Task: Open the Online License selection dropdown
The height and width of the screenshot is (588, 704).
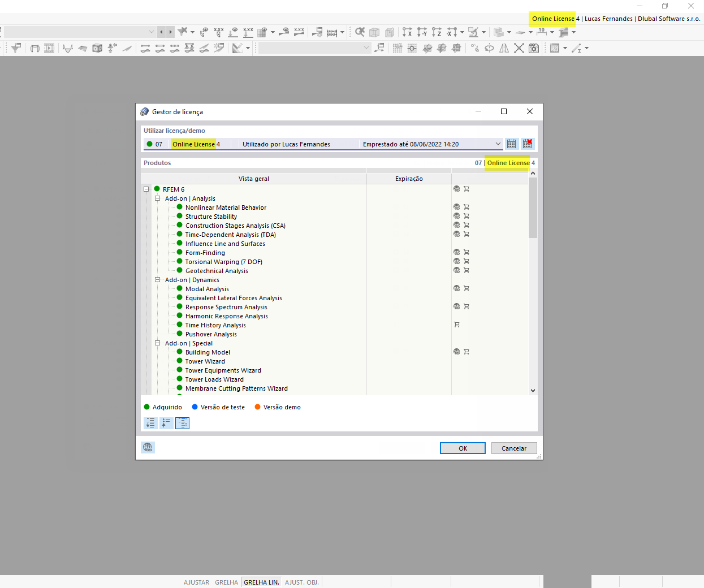Action: tap(498, 144)
